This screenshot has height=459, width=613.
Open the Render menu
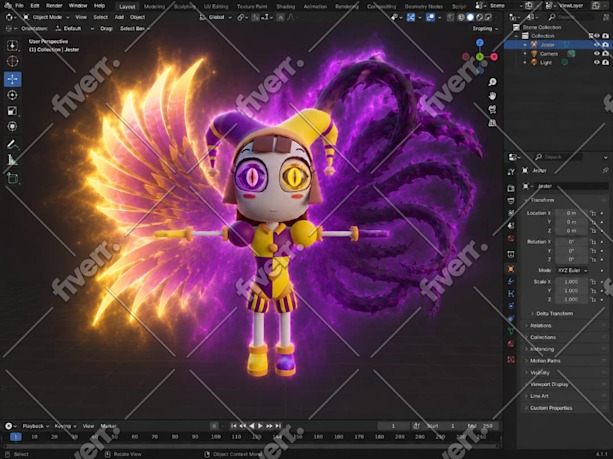click(x=54, y=5)
